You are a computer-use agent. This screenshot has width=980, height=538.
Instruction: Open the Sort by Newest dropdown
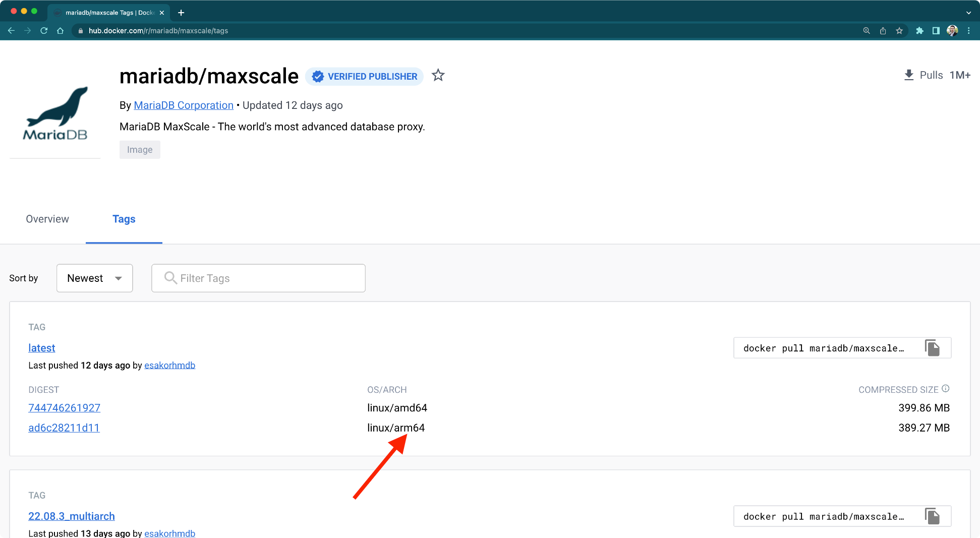95,278
